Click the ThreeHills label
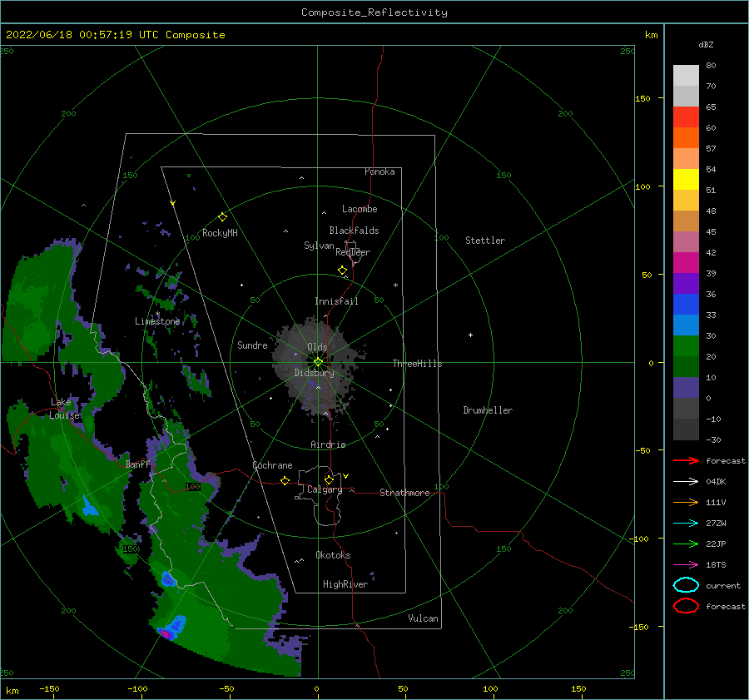 tap(417, 364)
